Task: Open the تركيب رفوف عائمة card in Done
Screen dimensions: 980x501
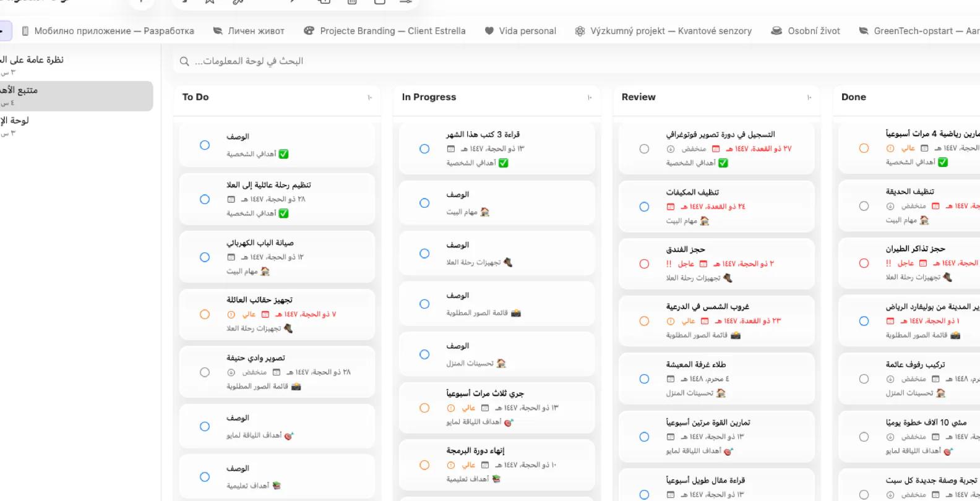Action: coord(909,378)
